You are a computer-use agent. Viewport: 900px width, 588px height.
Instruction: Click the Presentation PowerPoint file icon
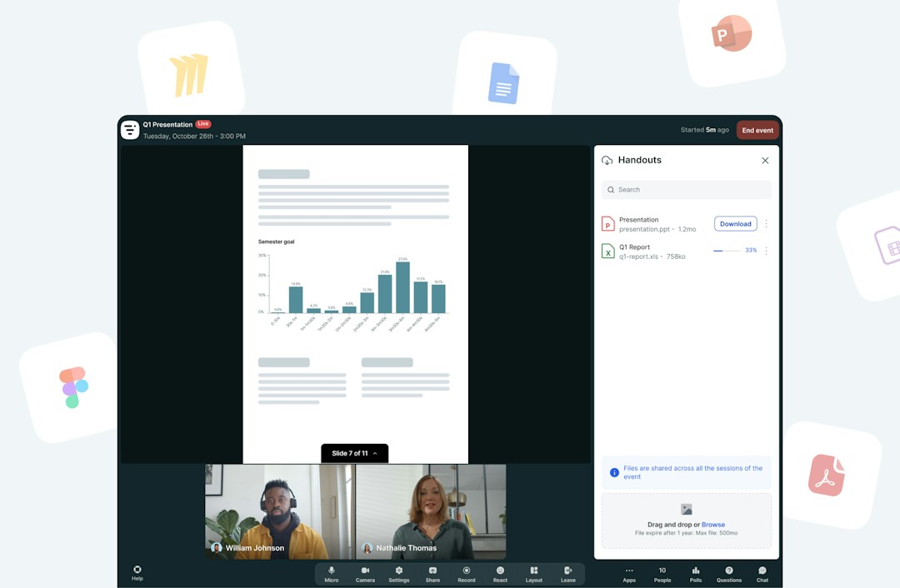607,224
